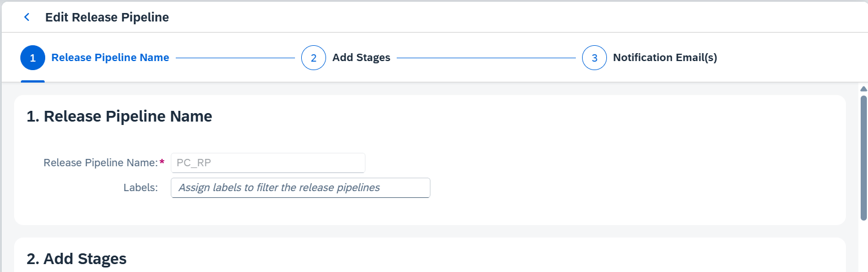Image resolution: width=868 pixels, height=272 pixels.
Task: Click the "Release Pipeline Name:" field label
Action: coord(101,163)
